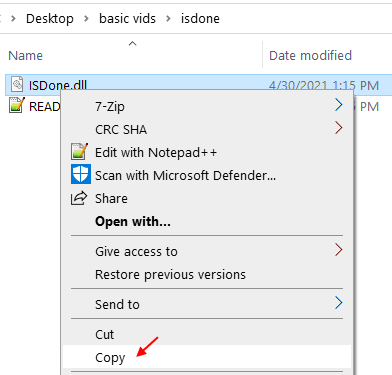This screenshot has width=392, height=375.
Task: Sort by the Date modified column header
Action: click(x=310, y=55)
